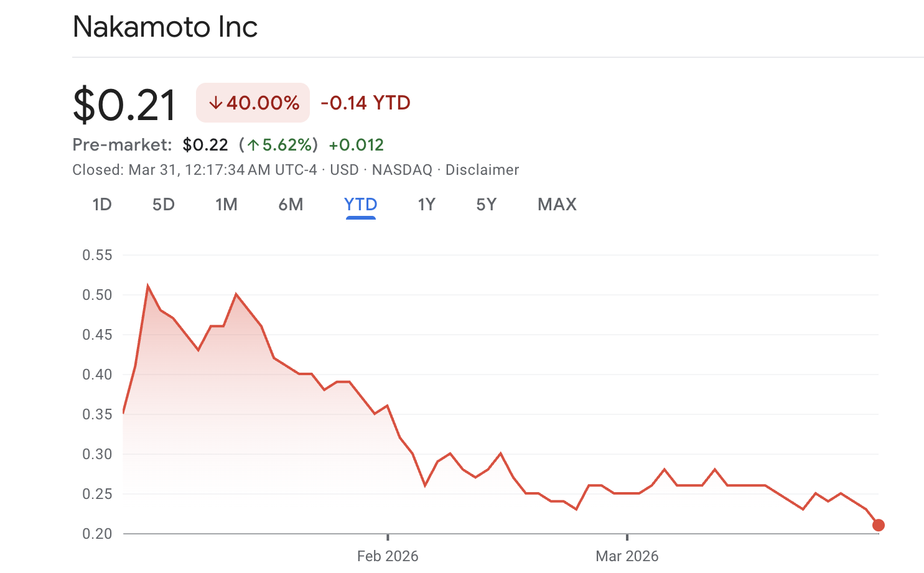Click the Mar 2026 axis label

[x=627, y=556]
